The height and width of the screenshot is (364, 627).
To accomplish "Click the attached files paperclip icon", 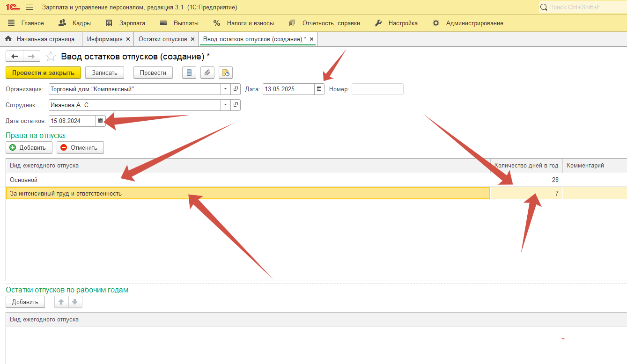I will (x=207, y=73).
